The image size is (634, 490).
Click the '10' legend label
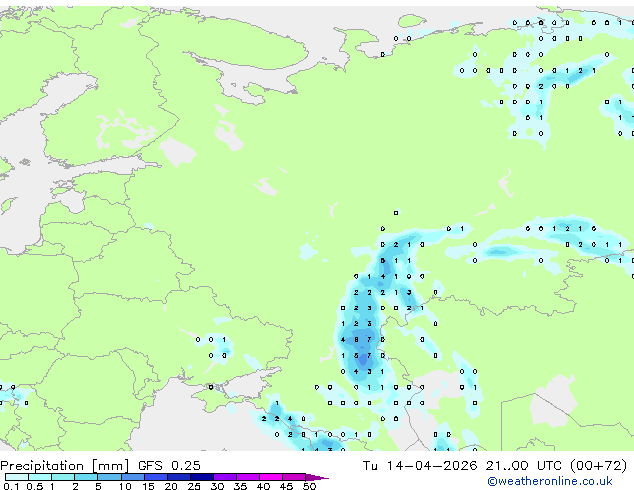pos(125,486)
